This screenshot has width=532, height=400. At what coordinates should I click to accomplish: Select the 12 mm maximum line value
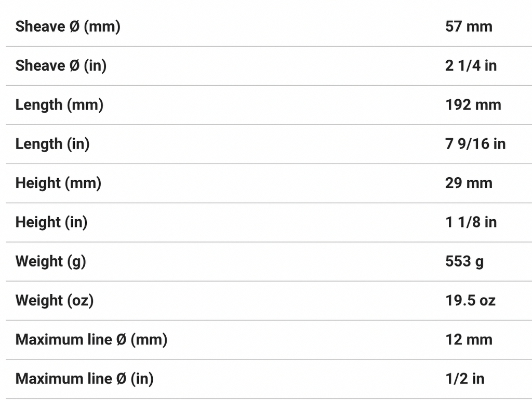tap(469, 339)
